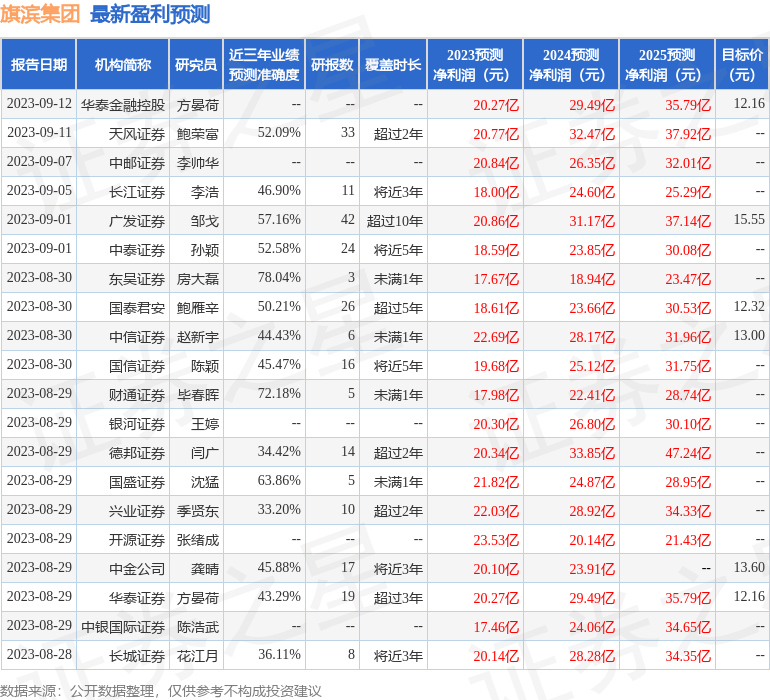770x700 pixels.
Task: Click accuracy value 57.16%
Action: coord(279,219)
